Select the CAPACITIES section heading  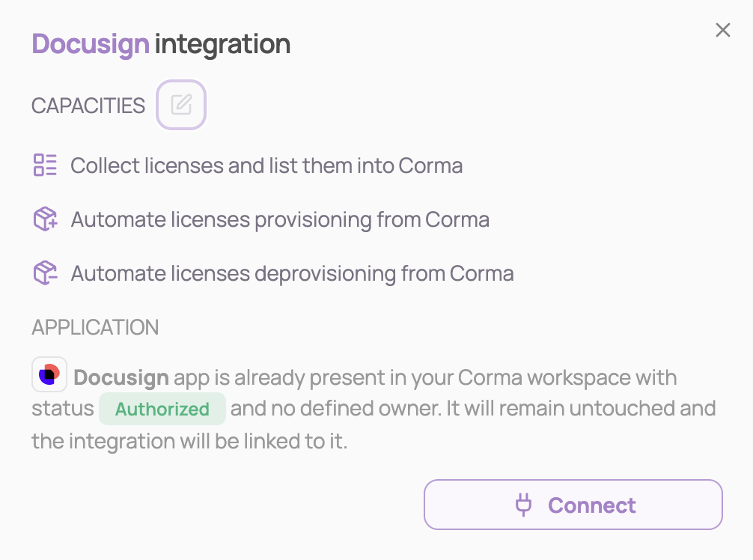(88, 106)
